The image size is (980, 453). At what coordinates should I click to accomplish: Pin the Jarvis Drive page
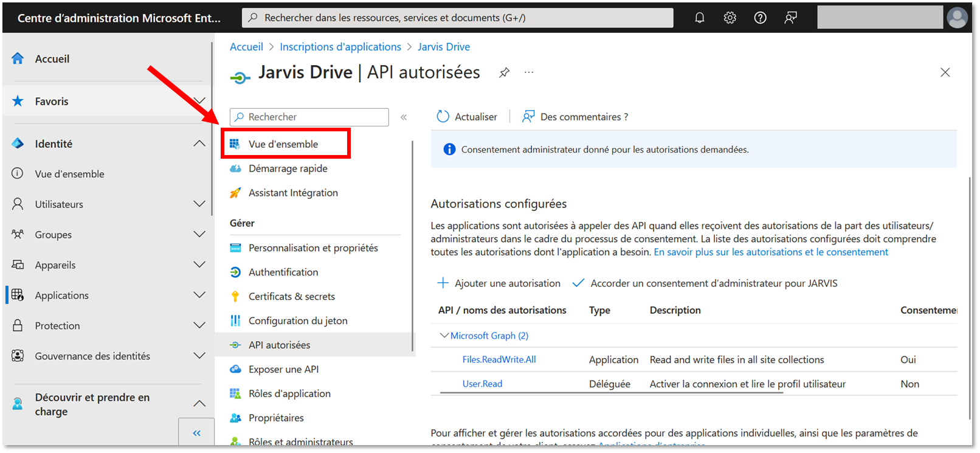tap(504, 73)
